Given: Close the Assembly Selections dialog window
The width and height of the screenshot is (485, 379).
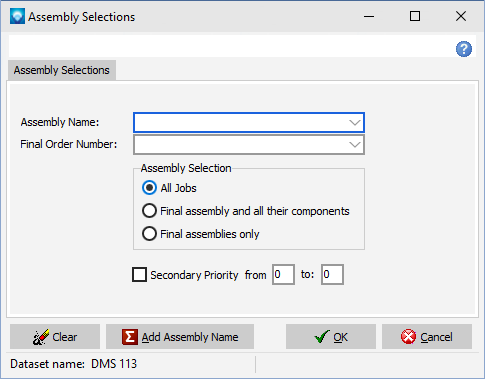Looking at the screenshot, I should click(x=461, y=16).
